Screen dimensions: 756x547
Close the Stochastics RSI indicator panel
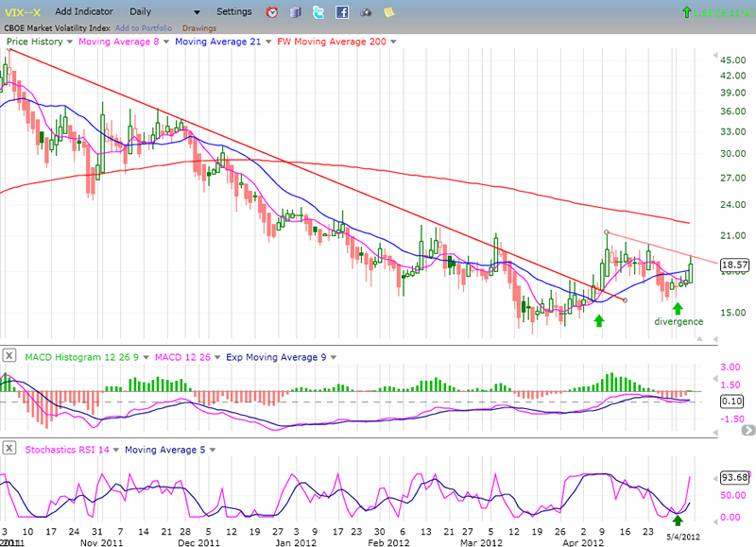tap(10, 448)
